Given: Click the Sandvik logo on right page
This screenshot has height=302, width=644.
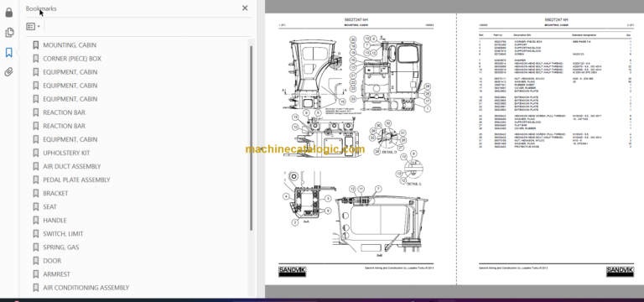Looking at the screenshot, I should [x=620, y=271].
